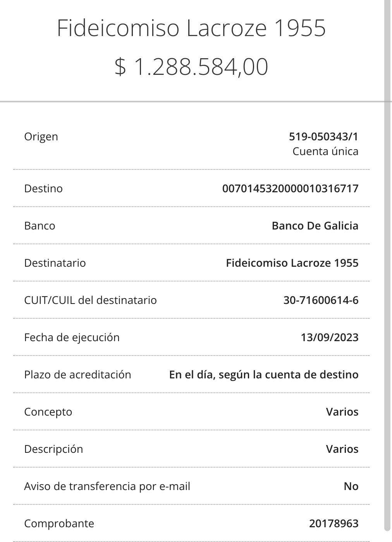Screen dimensions: 392x542
Task: Click Aviso de transferencia por e-mail label
Action: coord(107,487)
